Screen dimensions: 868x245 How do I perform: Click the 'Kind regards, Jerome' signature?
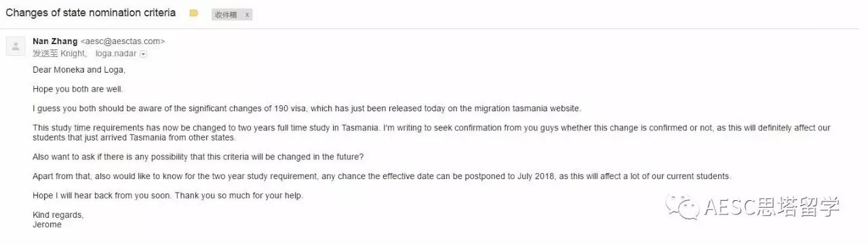click(x=58, y=220)
